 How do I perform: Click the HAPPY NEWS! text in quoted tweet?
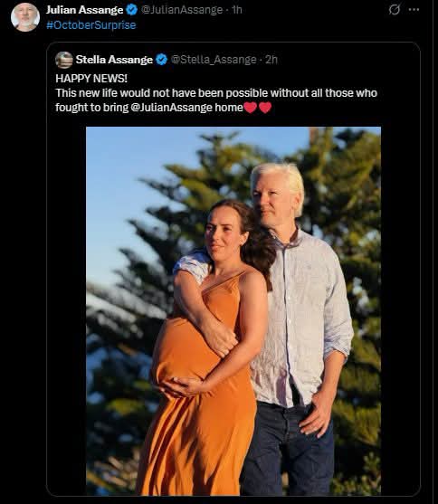[91, 79]
